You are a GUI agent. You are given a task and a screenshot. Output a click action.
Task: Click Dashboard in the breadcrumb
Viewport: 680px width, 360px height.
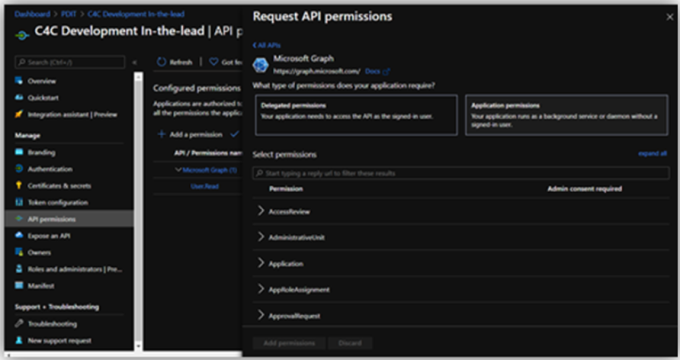(33, 14)
